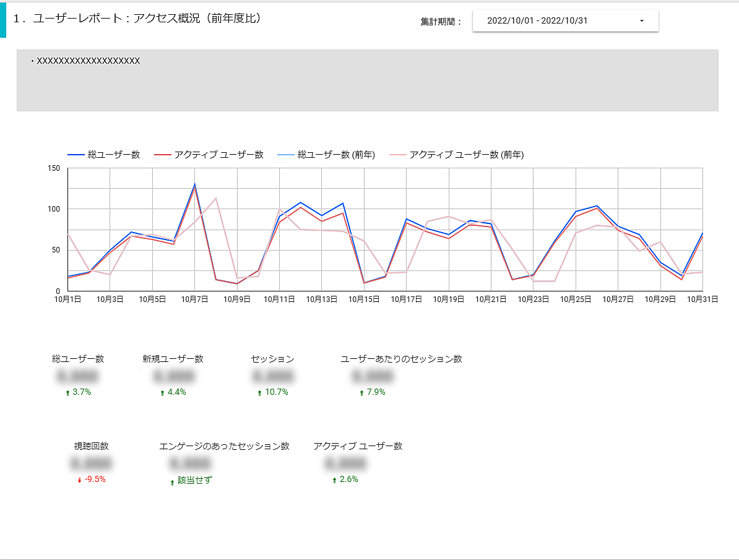Click the up arrow next to 10.7%
The image size is (739, 560).
(x=259, y=393)
